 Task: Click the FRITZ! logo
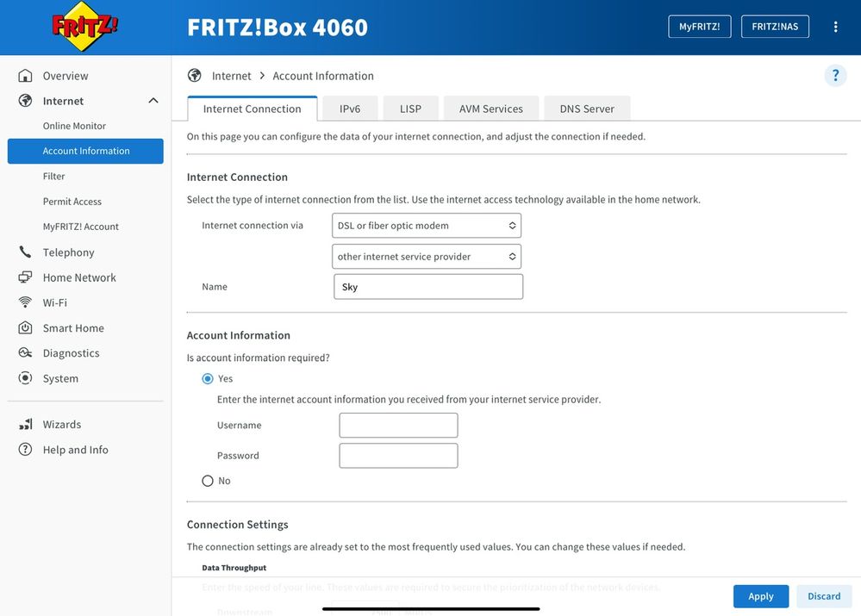[x=84, y=27]
